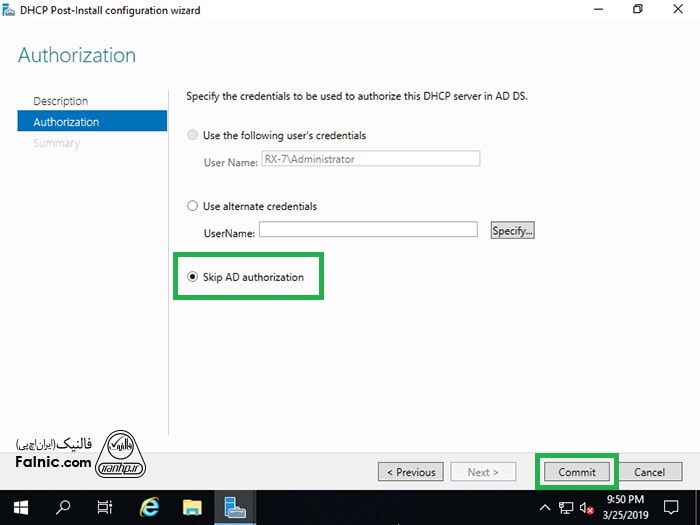Click the taskbar search magnifier icon
The height and width of the screenshot is (525, 700).
[62, 507]
